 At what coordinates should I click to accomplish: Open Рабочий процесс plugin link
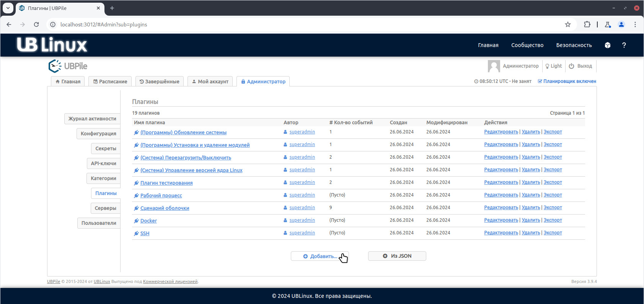tap(161, 195)
